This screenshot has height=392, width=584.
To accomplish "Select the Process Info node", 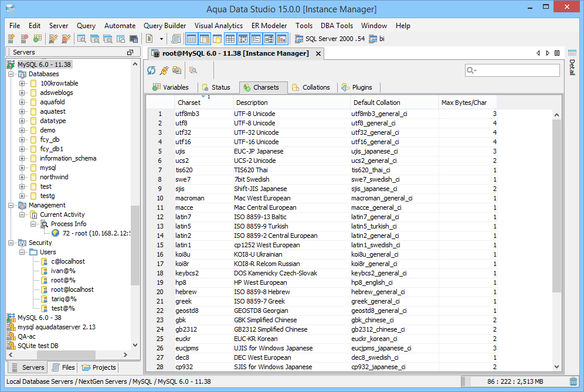I will 69,224.
